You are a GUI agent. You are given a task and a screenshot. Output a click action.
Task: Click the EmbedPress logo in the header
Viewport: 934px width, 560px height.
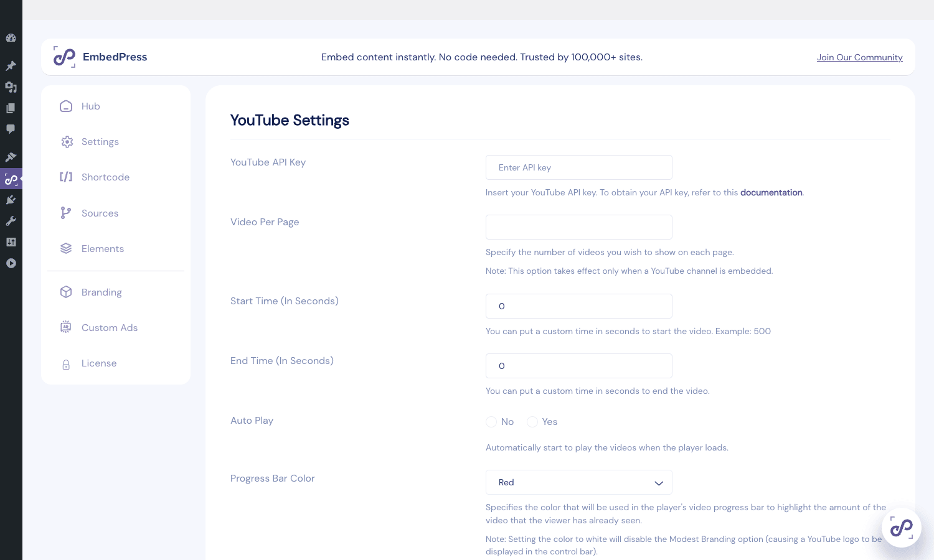click(64, 57)
